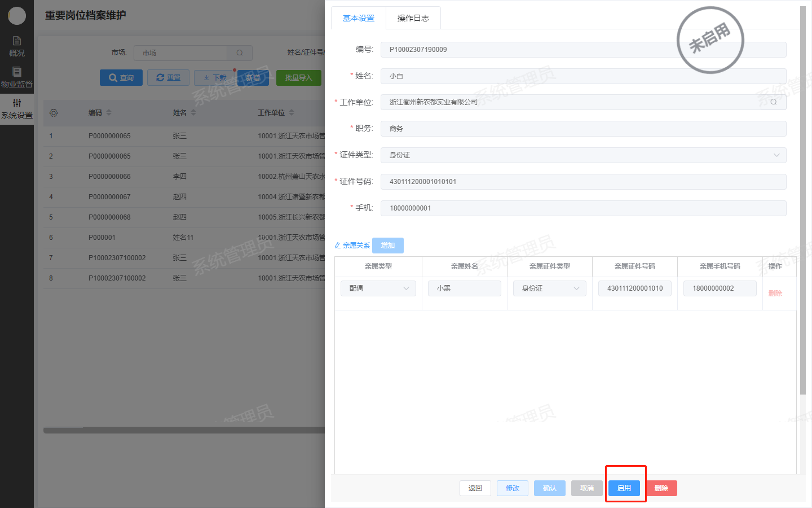Click the vertical scrollbar of the panel
The width and height of the screenshot is (812, 508).
click(803, 198)
